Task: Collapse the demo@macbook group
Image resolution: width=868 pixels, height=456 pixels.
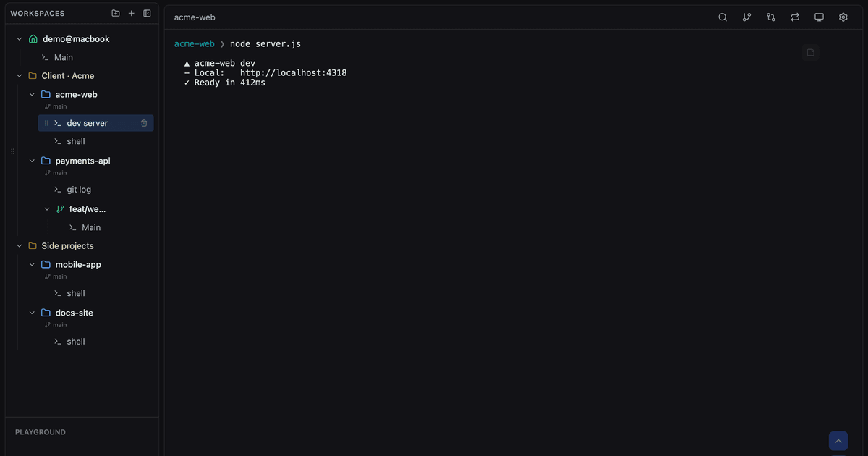Action: pyautogui.click(x=20, y=39)
